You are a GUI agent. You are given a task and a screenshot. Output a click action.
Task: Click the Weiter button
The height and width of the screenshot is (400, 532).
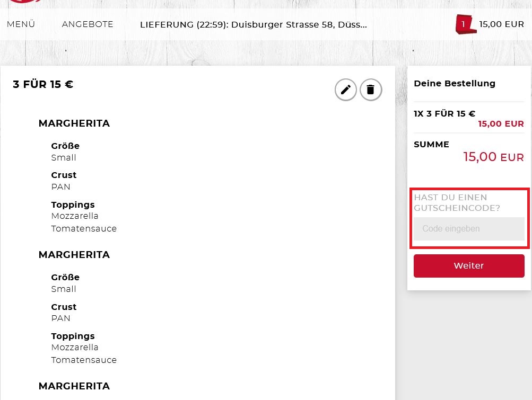pos(469,266)
